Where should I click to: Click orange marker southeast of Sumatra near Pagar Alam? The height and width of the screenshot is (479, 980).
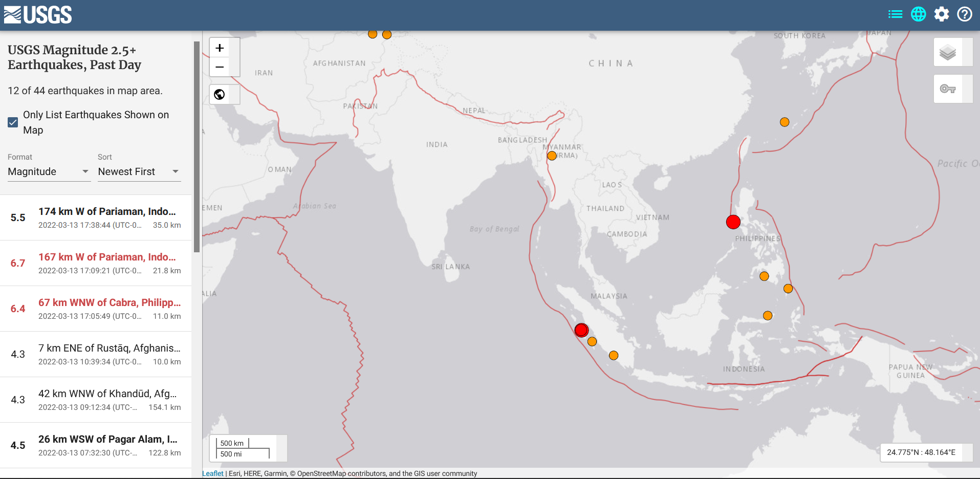point(614,355)
